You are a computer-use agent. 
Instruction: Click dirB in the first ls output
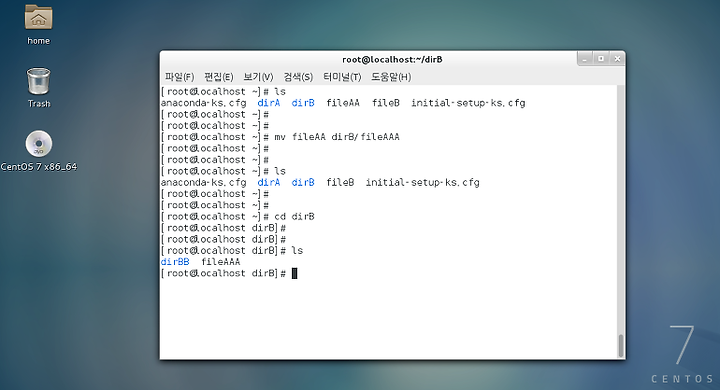tap(303, 103)
